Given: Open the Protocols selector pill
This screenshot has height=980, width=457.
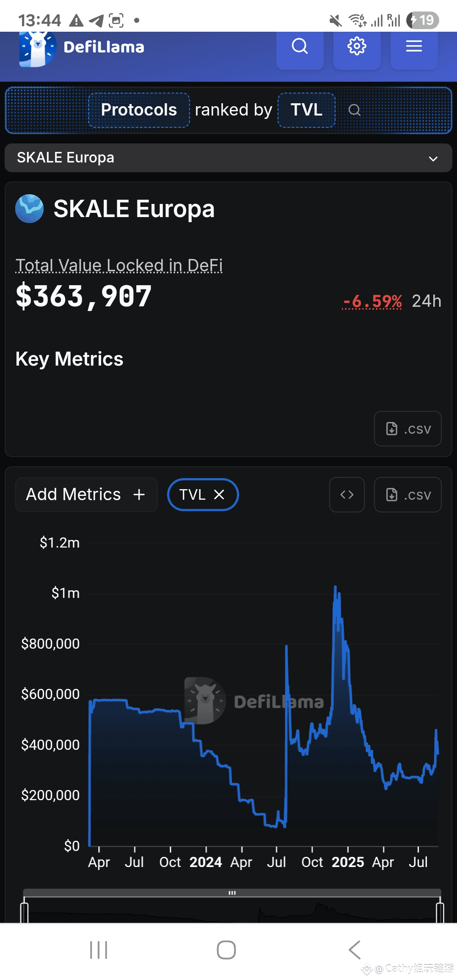Looking at the screenshot, I should coord(139,110).
